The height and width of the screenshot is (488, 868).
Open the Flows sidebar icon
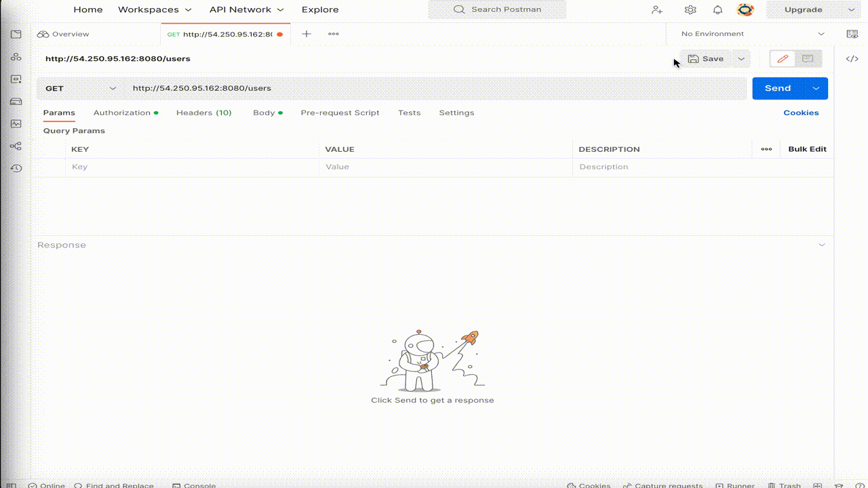pyautogui.click(x=16, y=146)
